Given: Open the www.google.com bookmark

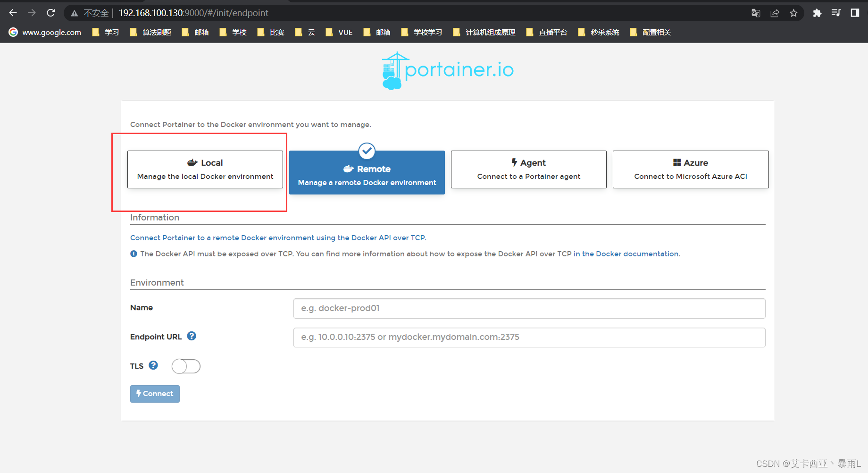Looking at the screenshot, I should click(x=45, y=32).
